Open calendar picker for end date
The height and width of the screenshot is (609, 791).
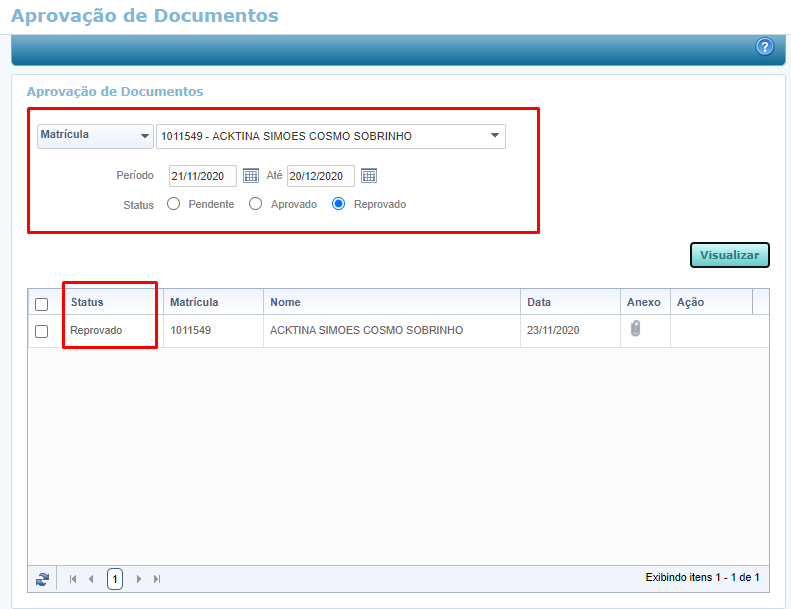[369, 176]
